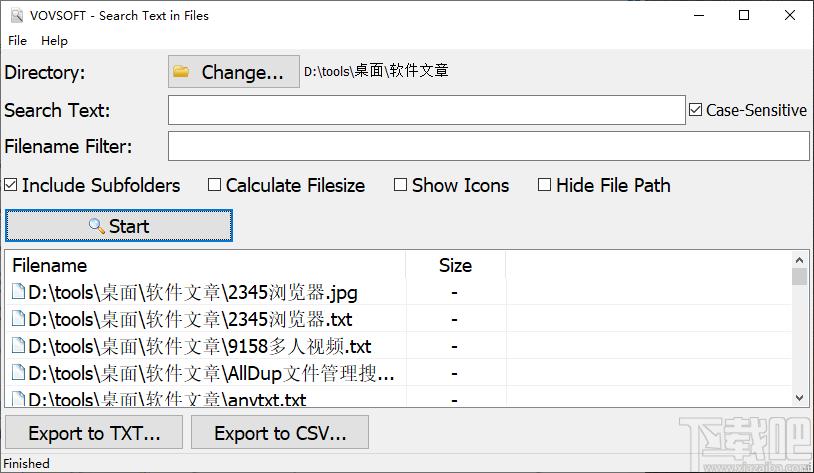Uncheck Include Subfolders option
814x473 pixels.
10,185
